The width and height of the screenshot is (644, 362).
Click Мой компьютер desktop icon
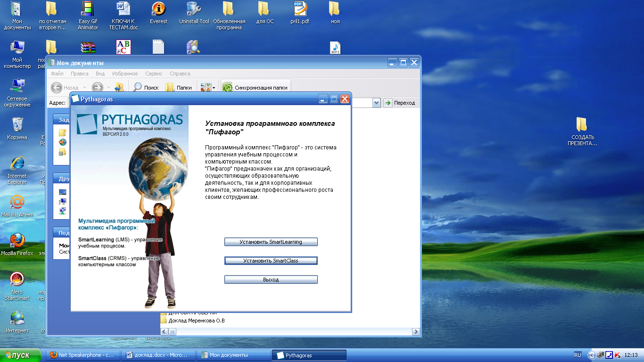pos(17,55)
